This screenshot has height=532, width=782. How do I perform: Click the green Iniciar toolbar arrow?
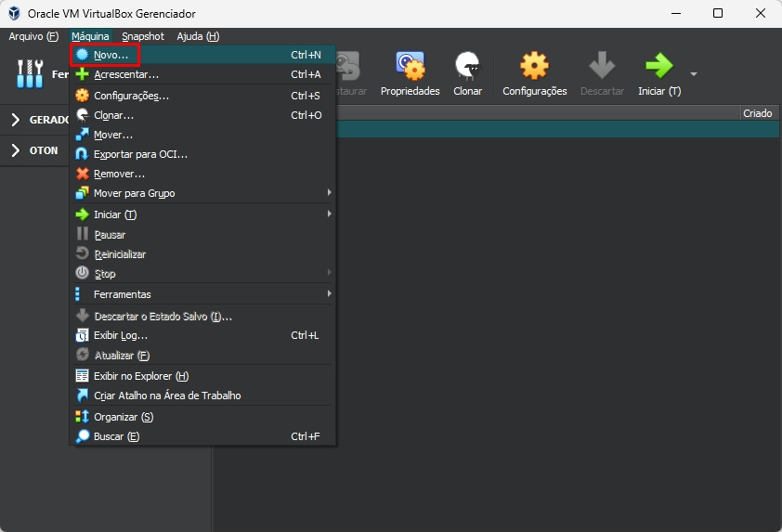pos(658,66)
